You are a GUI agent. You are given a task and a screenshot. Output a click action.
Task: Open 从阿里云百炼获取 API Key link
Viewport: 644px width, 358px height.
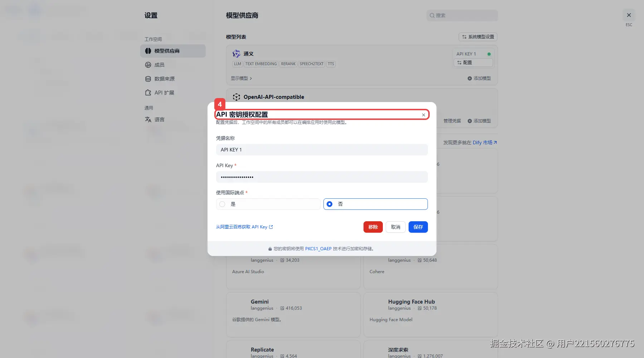click(x=244, y=227)
